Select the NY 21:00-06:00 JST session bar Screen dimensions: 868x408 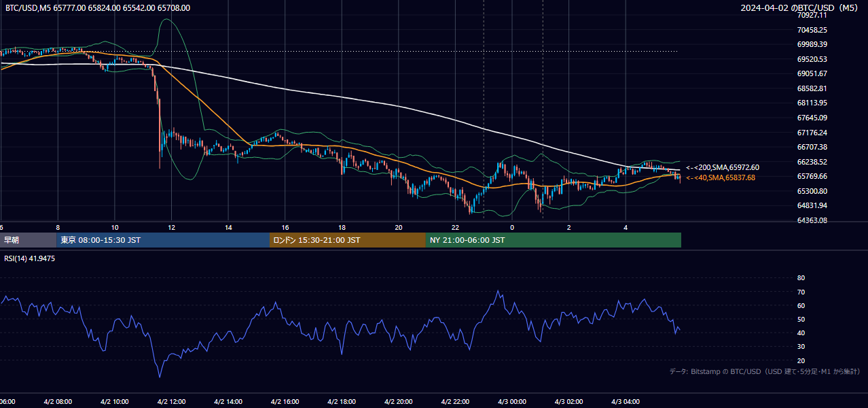point(554,240)
